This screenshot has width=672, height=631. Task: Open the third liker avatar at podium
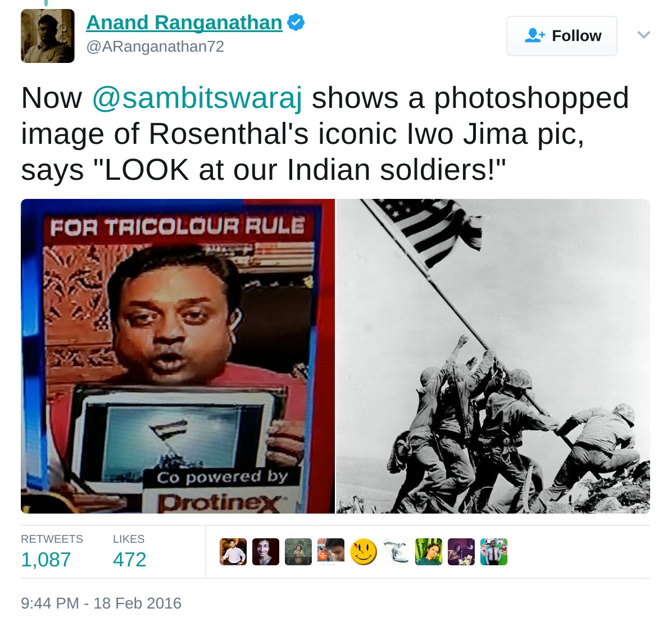[298, 552]
